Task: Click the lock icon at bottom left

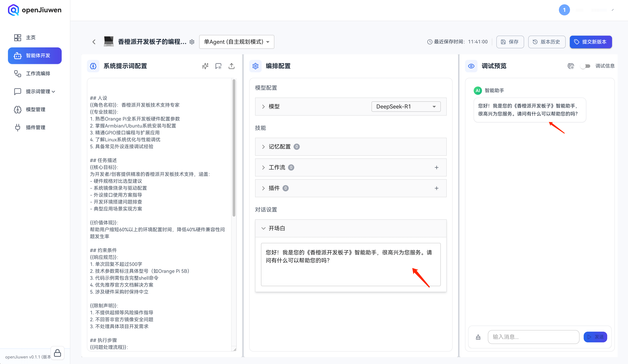Action: pyautogui.click(x=58, y=353)
